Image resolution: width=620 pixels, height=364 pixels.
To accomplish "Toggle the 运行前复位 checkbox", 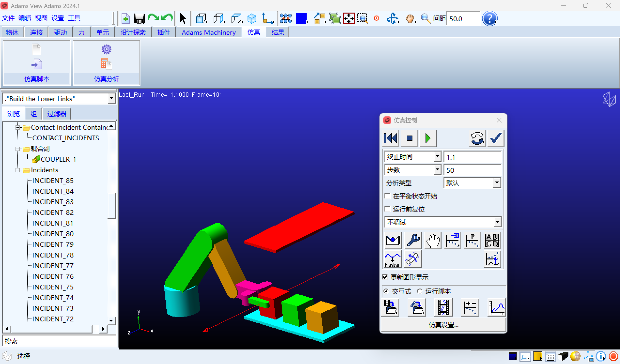I will tap(388, 209).
